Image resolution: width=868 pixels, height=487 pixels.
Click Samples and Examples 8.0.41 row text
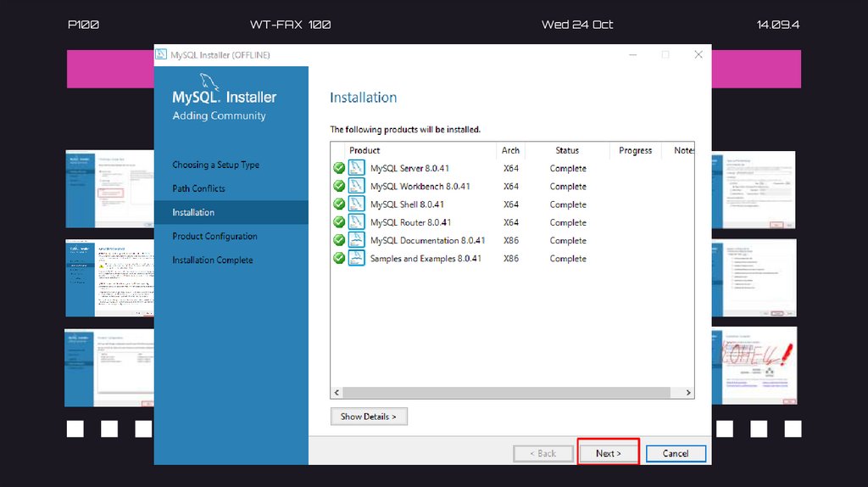tap(426, 258)
